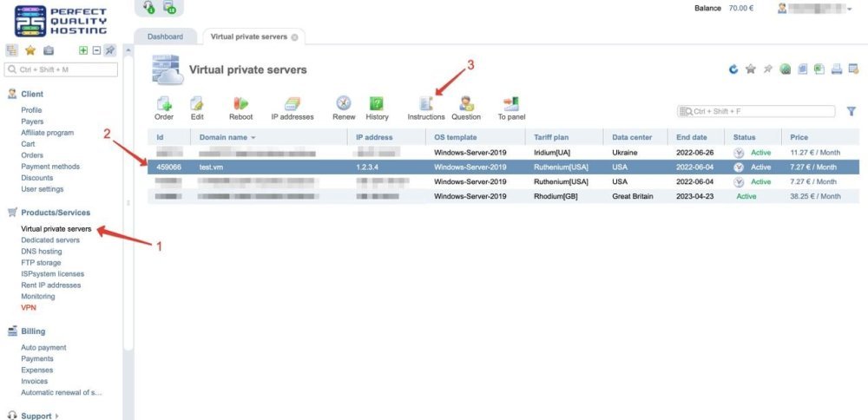This screenshot has height=420, width=868.
Task: Open Payment methods in the sidebar
Action: pos(50,167)
